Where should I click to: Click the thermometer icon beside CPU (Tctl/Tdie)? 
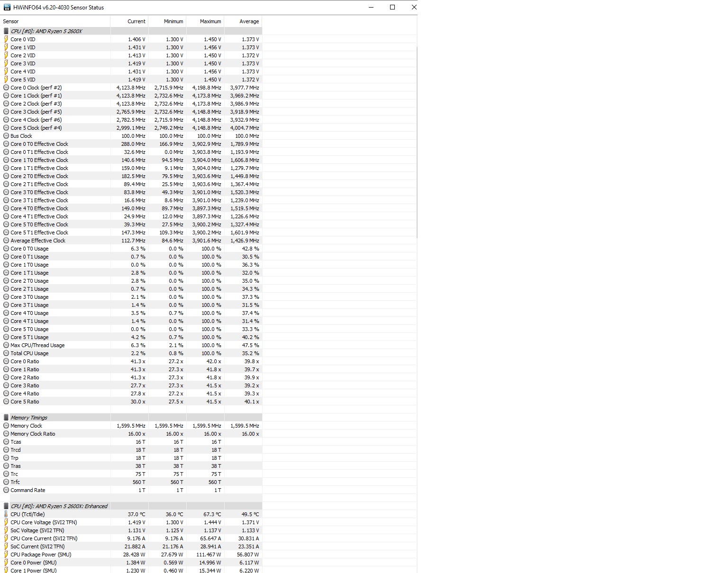point(6,514)
